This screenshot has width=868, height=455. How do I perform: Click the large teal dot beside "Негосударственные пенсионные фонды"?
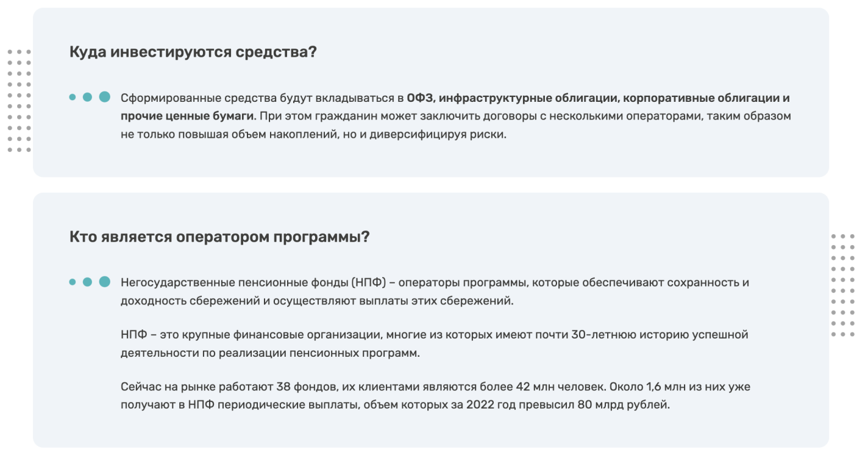105,282
